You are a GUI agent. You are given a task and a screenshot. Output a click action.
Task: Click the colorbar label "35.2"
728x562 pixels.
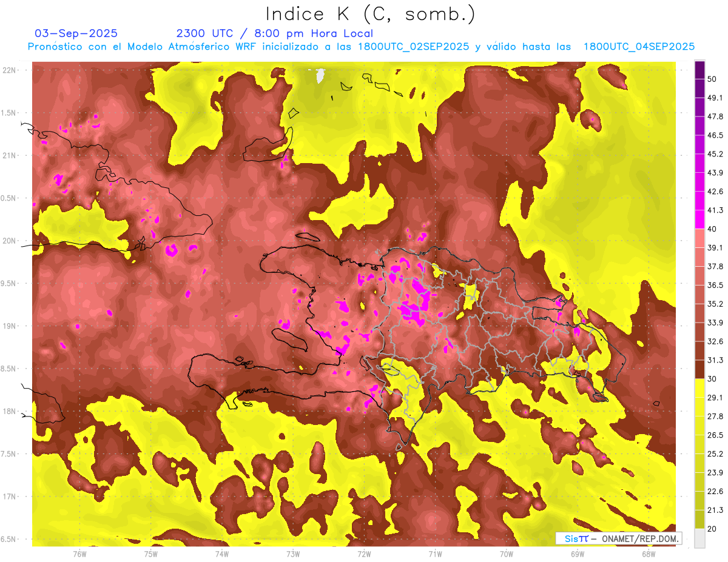715,304
